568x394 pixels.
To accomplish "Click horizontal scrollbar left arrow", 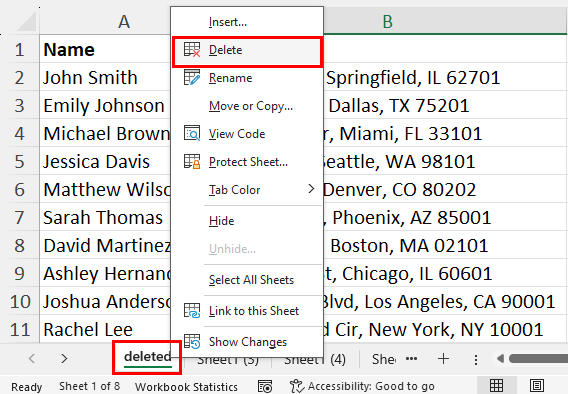I will point(500,359).
